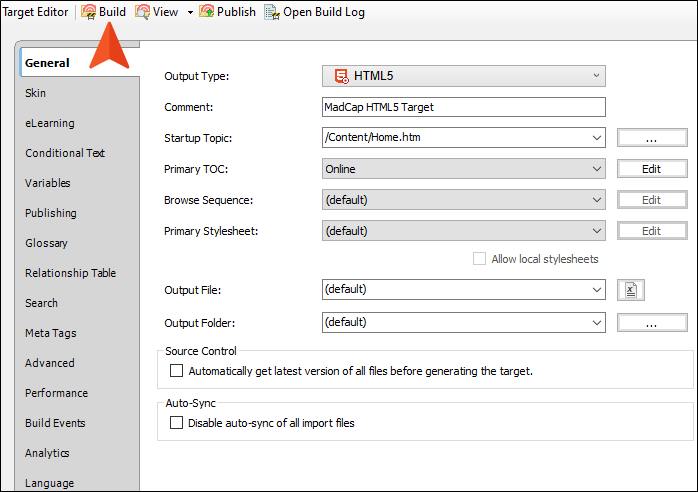This screenshot has height=492, width=698.
Task: Expand the Browse Sequence dropdown
Action: 463,200
